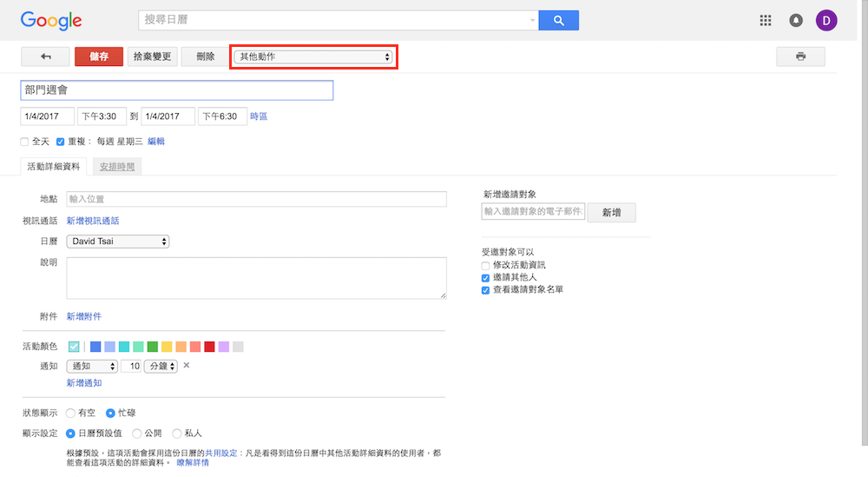
Task: Expand the 其他動作 dropdown
Action: 313,57
